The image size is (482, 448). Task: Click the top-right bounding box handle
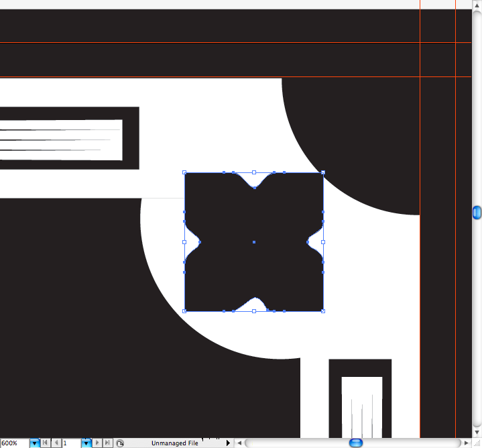click(x=323, y=172)
